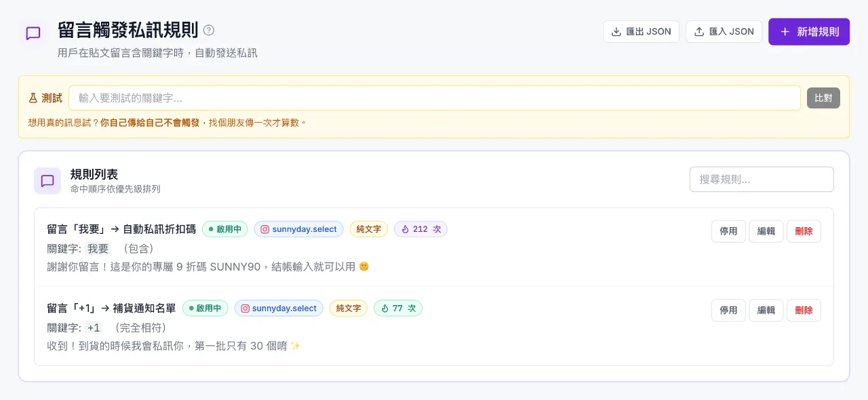This screenshot has height=400, width=868.
Task: Add a rule with 新增規則
Action: (809, 32)
